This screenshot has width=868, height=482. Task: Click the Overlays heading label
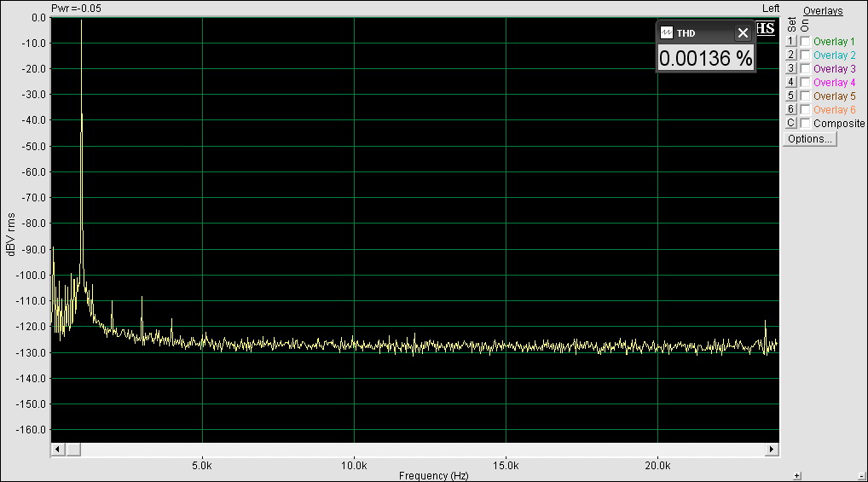[823, 11]
